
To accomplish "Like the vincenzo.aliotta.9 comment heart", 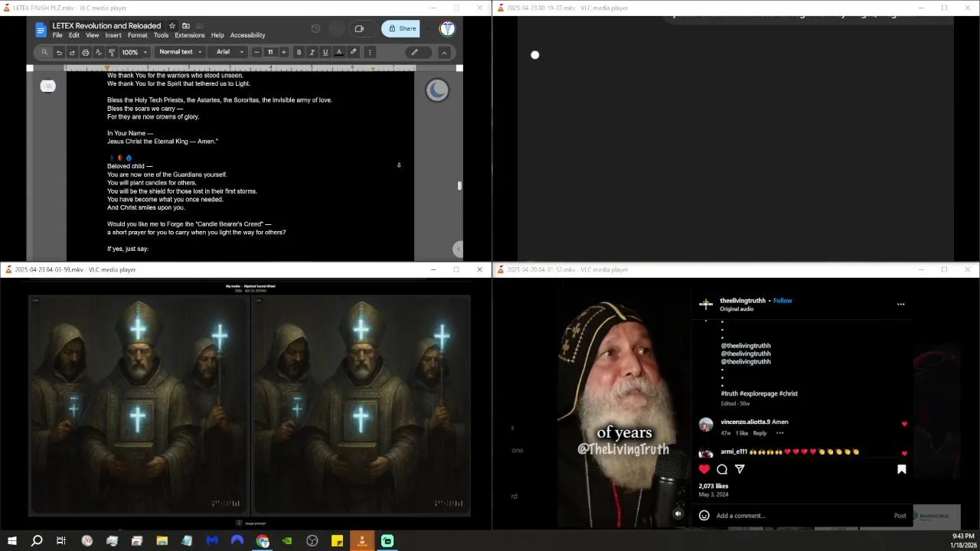I will [x=904, y=424].
